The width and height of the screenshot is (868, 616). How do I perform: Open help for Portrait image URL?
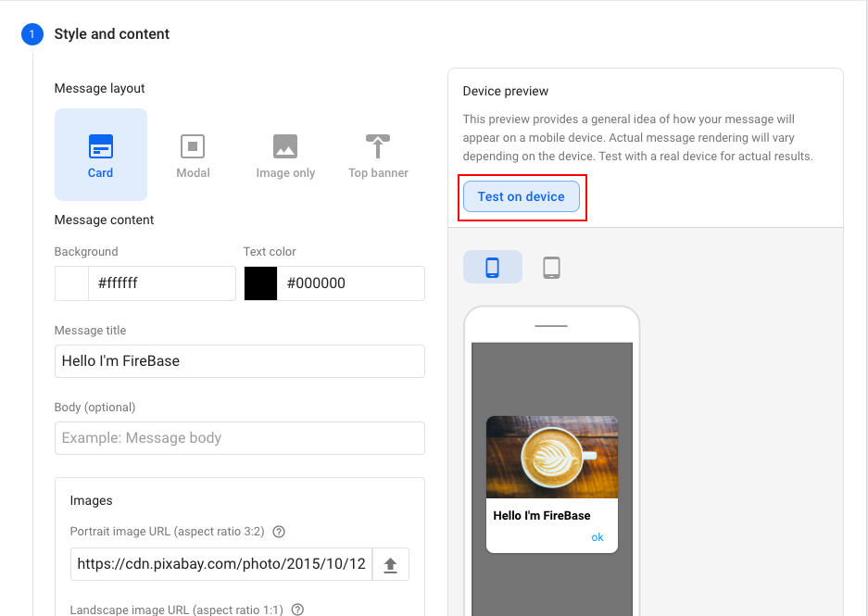click(x=279, y=532)
